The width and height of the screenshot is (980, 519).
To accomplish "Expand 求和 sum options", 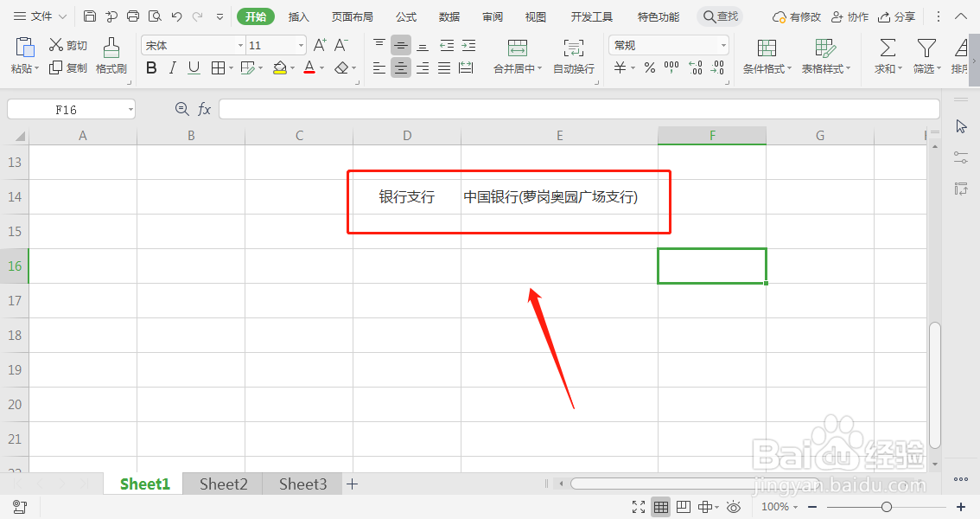I will point(900,69).
